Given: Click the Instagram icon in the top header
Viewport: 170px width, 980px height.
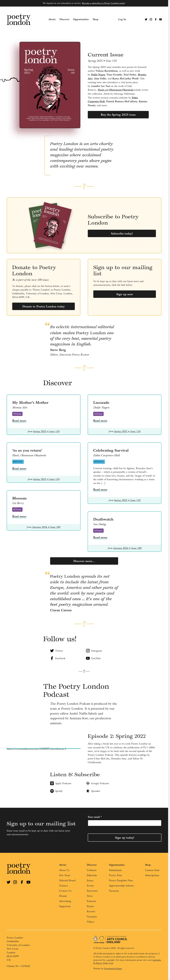Looking at the screenshot, I should pyautogui.click(x=151, y=19).
